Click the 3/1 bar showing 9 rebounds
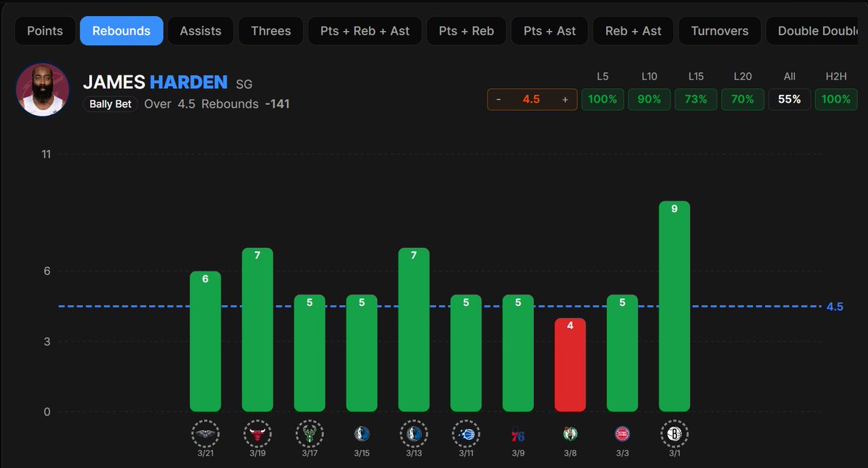 pyautogui.click(x=674, y=307)
